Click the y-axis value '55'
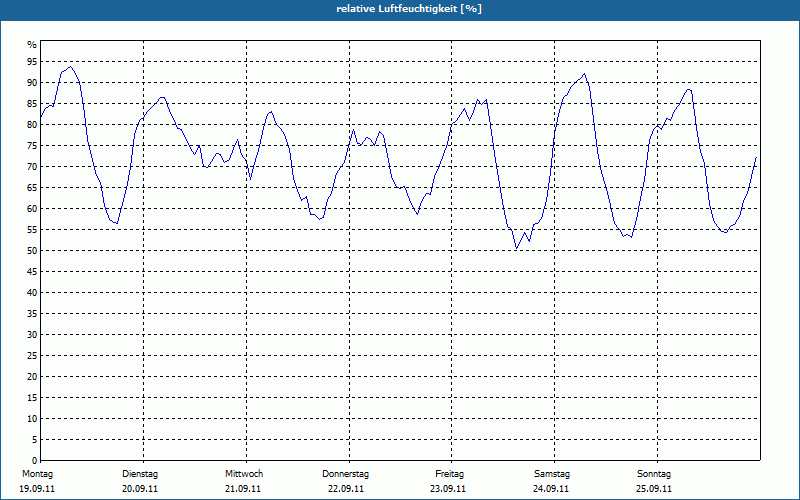Screen dimensions: 800x500 tap(32, 230)
